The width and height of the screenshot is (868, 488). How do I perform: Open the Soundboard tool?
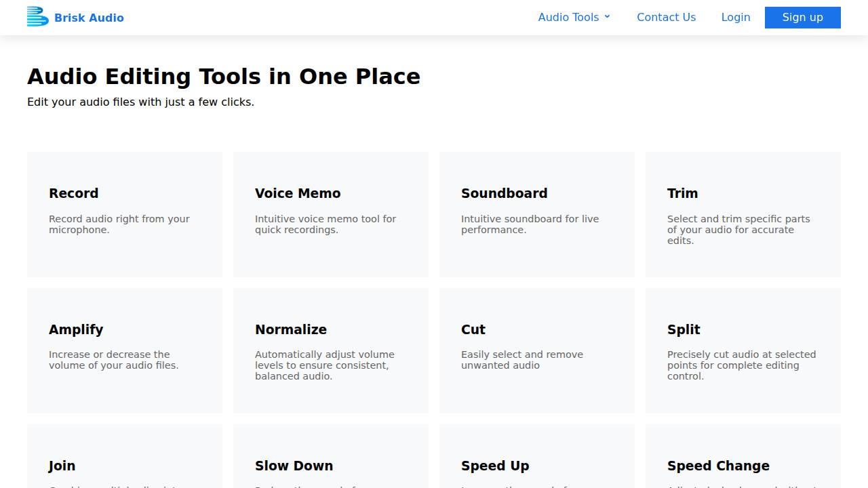coord(537,214)
